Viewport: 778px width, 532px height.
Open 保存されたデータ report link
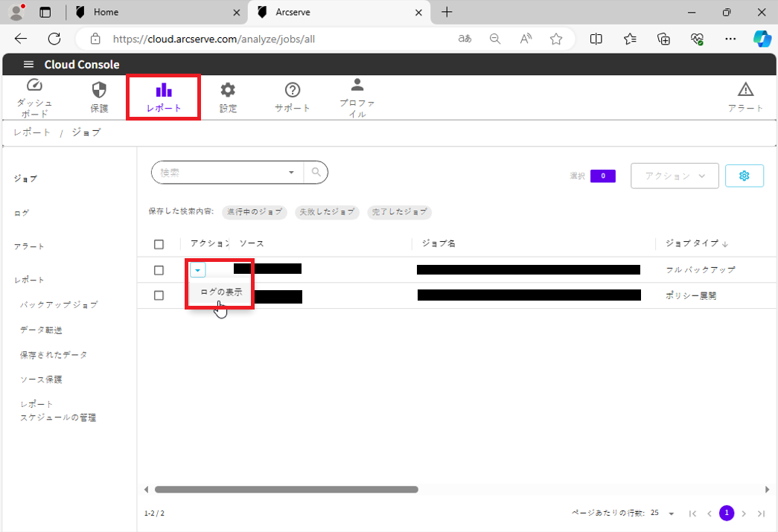pyautogui.click(x=53, y=355)
